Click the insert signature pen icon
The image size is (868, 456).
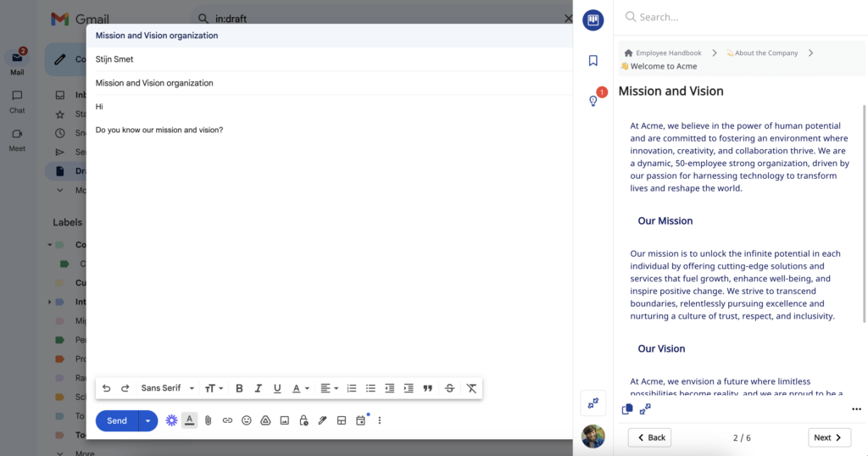[322, 420]
